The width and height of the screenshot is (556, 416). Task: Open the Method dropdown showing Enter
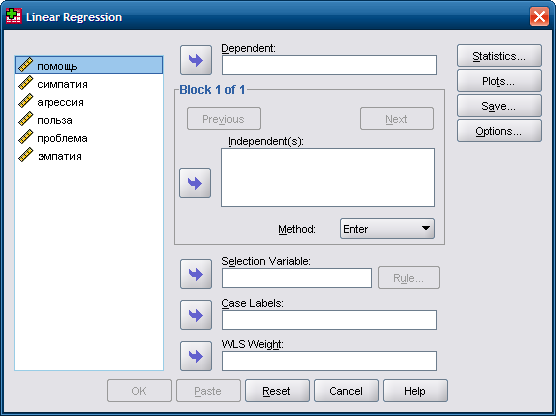click(387, 229)
